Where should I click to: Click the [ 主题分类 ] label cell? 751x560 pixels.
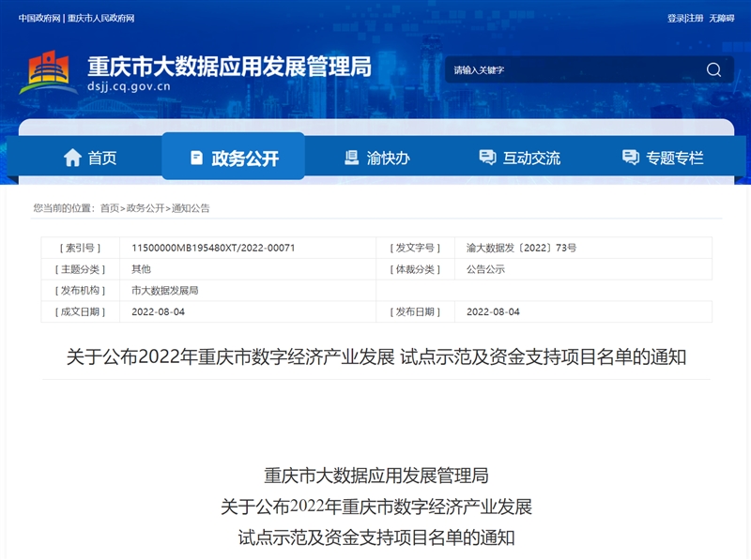80,269
